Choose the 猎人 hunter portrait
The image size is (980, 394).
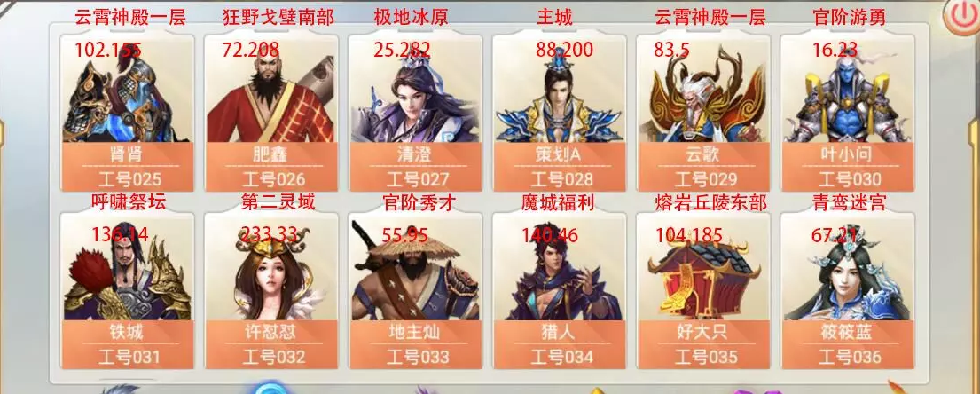click(x=560, y=268)
